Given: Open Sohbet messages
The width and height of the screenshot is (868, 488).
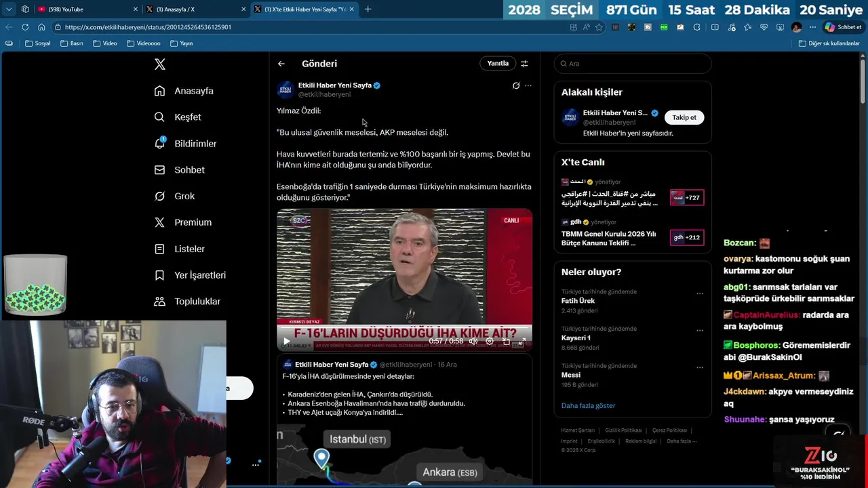Looking at the screenshot, I should coord(179,170).
